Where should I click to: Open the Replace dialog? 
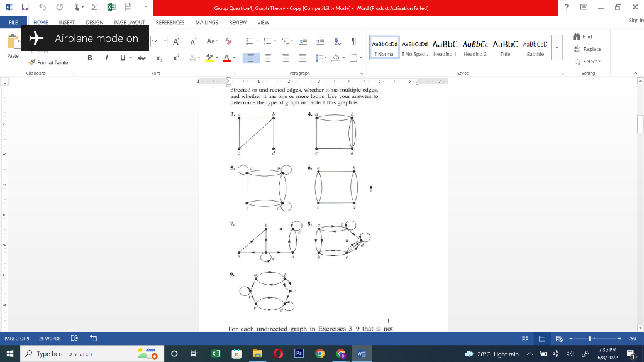tap(588, 49)
